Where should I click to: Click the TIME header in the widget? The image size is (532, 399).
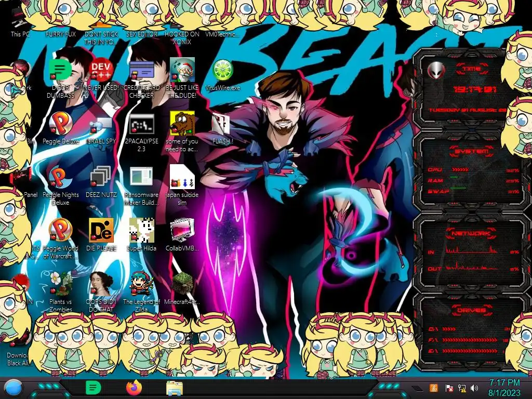coord(472,69)
